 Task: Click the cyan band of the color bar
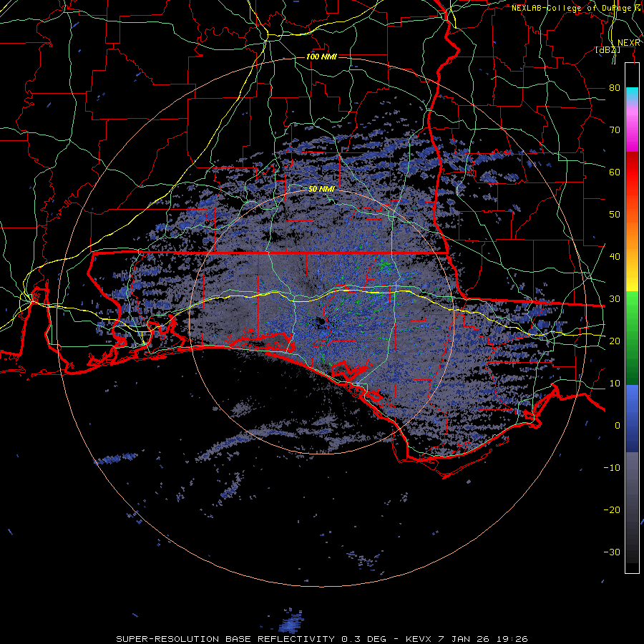(632, 94)
